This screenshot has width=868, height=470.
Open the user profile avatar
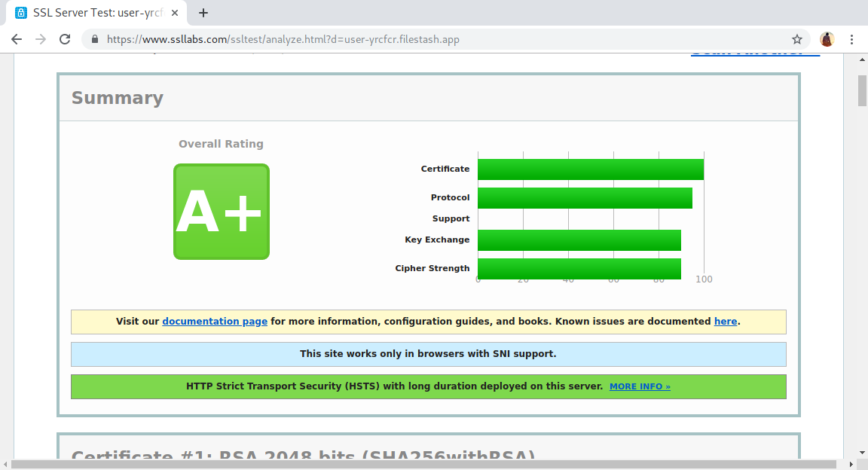tap(827, 39)
